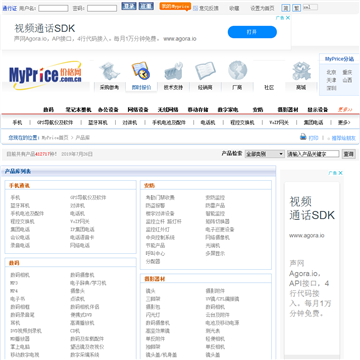Switch to simplified Chinese with 简 button
This screenshot has height=360, width=360.
pos(286,8)
